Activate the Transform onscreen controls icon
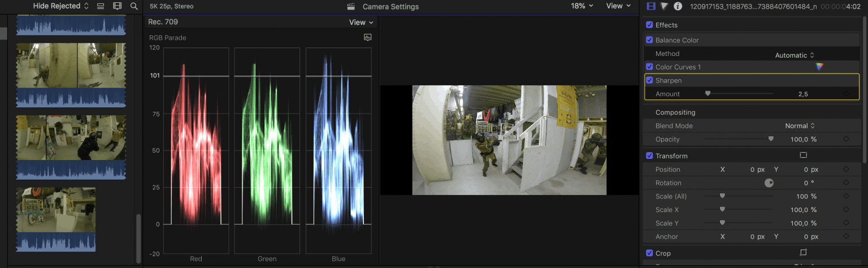The height and width of the screenshot is (268, 868). (803, 155)
